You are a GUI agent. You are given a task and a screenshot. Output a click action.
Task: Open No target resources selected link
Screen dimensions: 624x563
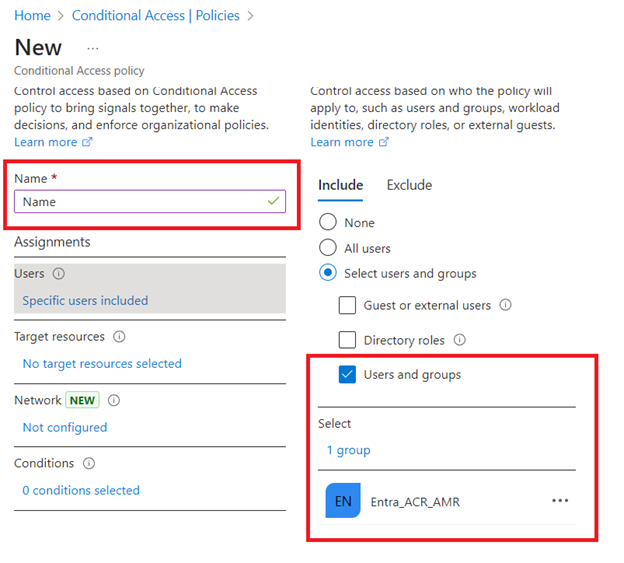tap(102, 364)
